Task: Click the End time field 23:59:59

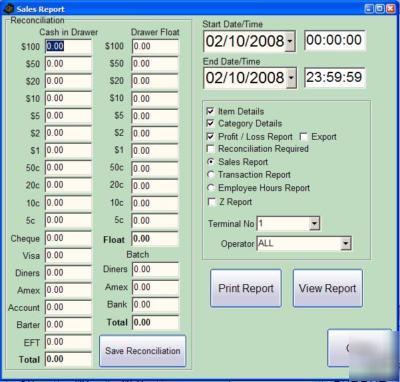Action: pyautogui.click(x=335, y=77)
